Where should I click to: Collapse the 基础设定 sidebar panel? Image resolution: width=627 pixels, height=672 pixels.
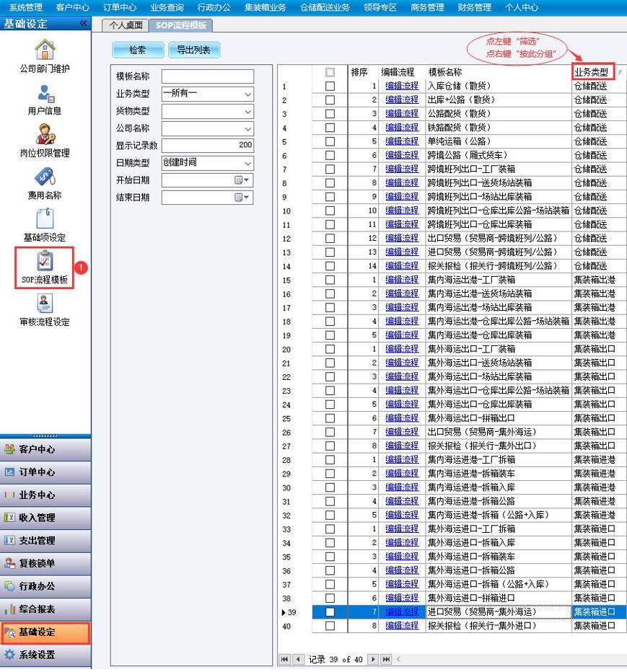point(83,24)
